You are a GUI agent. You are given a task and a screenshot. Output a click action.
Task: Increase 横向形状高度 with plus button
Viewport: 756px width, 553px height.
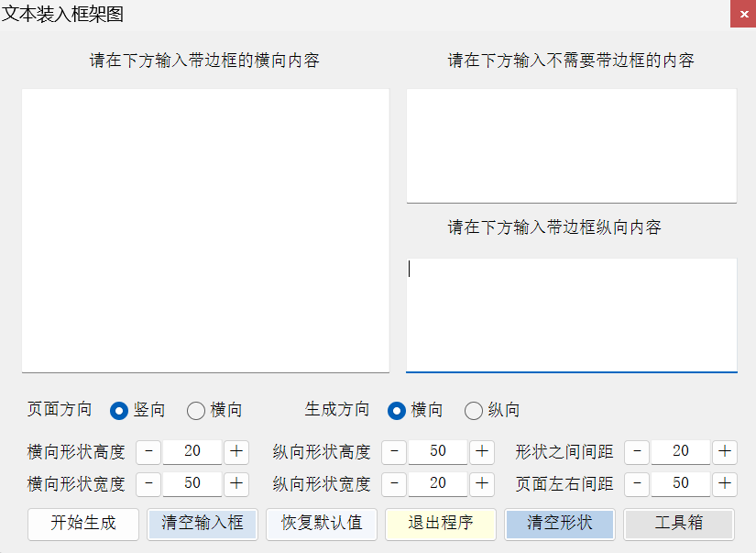(x=236, y=451)
